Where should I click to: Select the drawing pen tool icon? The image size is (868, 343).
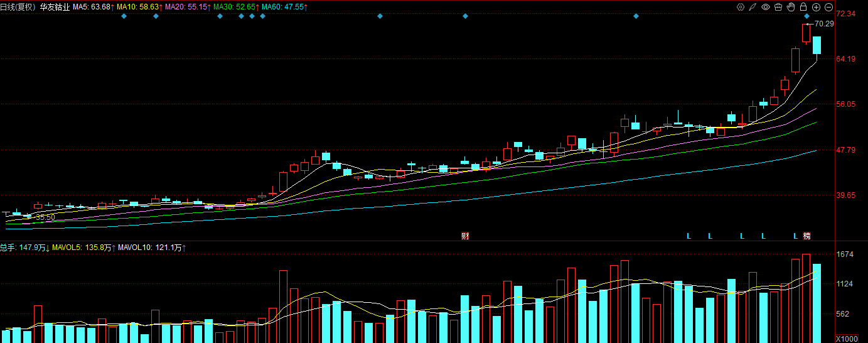[753, 7]
